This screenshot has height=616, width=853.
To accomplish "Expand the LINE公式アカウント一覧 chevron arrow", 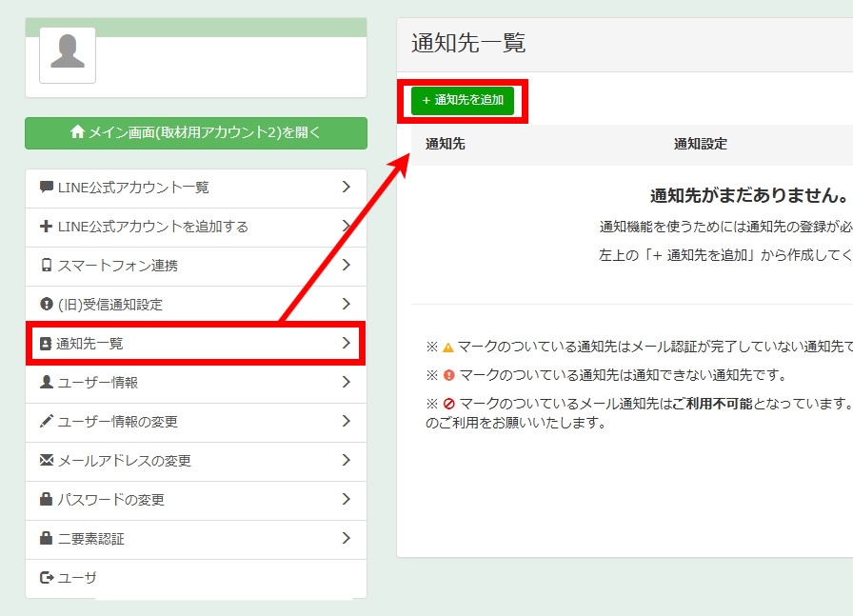I will click(x=347, y=188).
